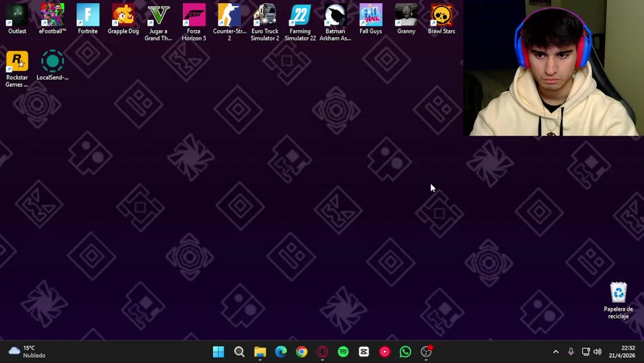
Task: Click the webcam overlay in the corner
Action: coord(553,68)
